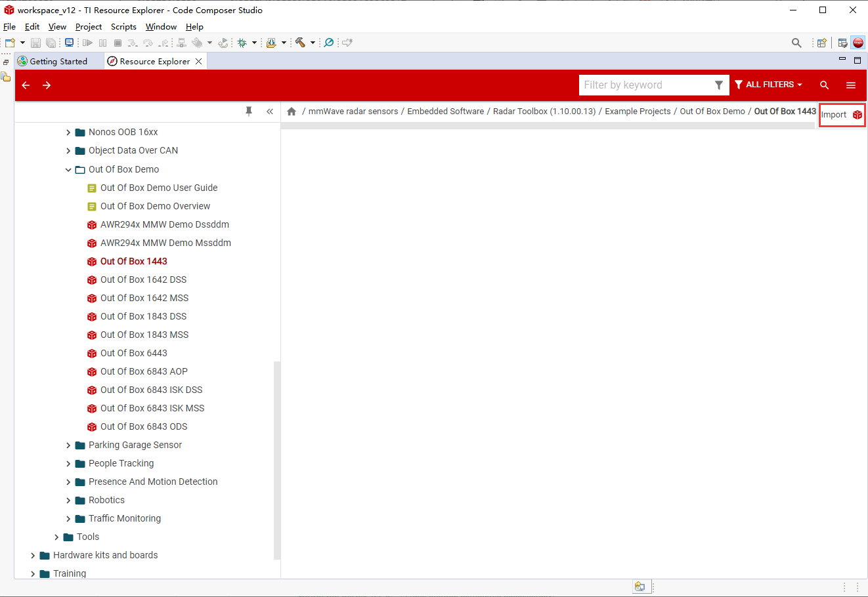
Task: Click the Connect Target toolbar icon
Action: (x=182, y=43)
